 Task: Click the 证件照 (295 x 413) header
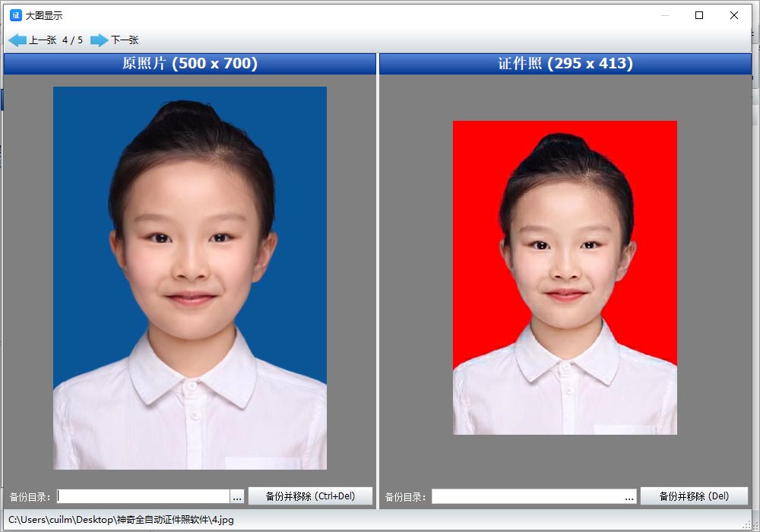[565, 64]
